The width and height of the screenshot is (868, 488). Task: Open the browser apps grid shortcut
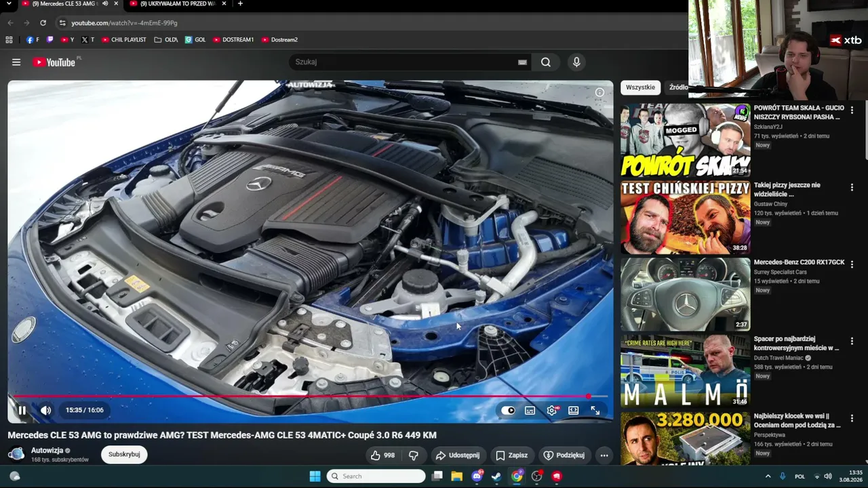point(9,40)
